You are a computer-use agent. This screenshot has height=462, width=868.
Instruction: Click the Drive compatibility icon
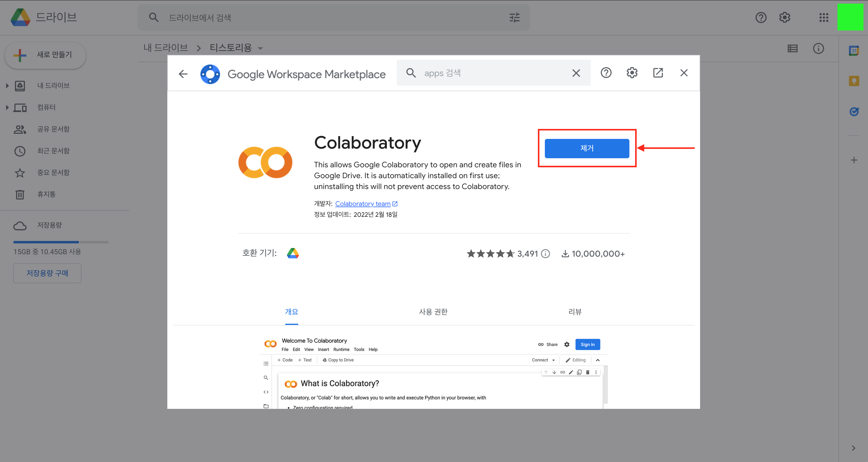[x=293, y=253]
